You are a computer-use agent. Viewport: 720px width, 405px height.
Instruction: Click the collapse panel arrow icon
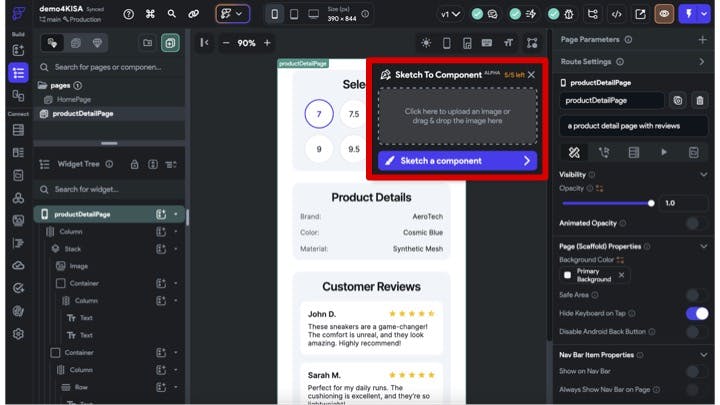[x=204, y=43]
